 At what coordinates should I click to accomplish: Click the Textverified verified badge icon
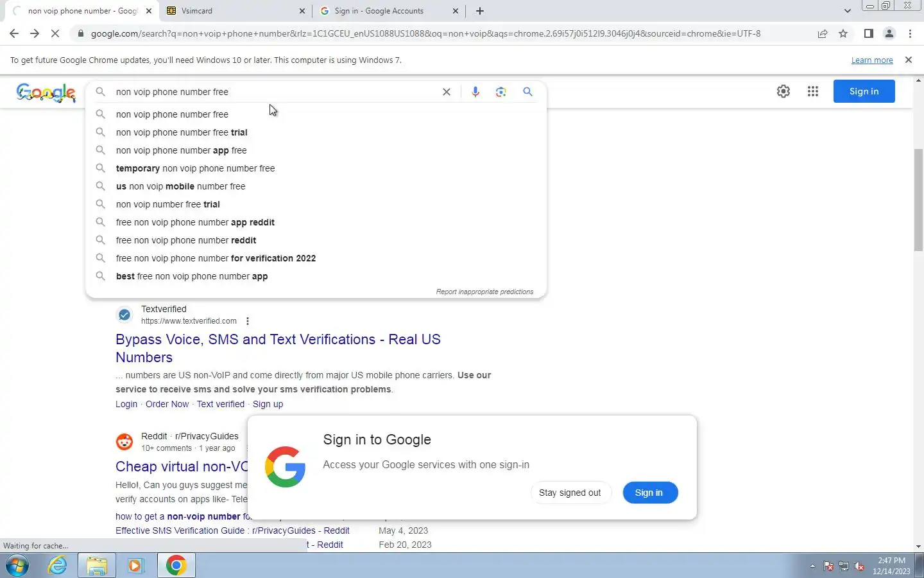124,315
